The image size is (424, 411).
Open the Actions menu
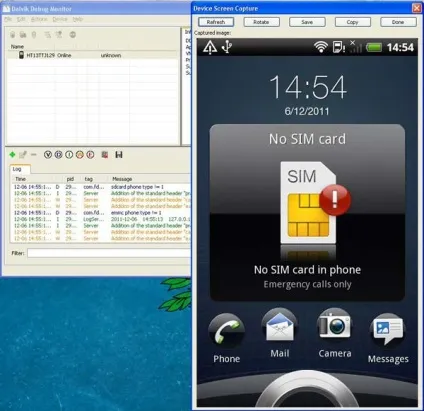point(39,19)
